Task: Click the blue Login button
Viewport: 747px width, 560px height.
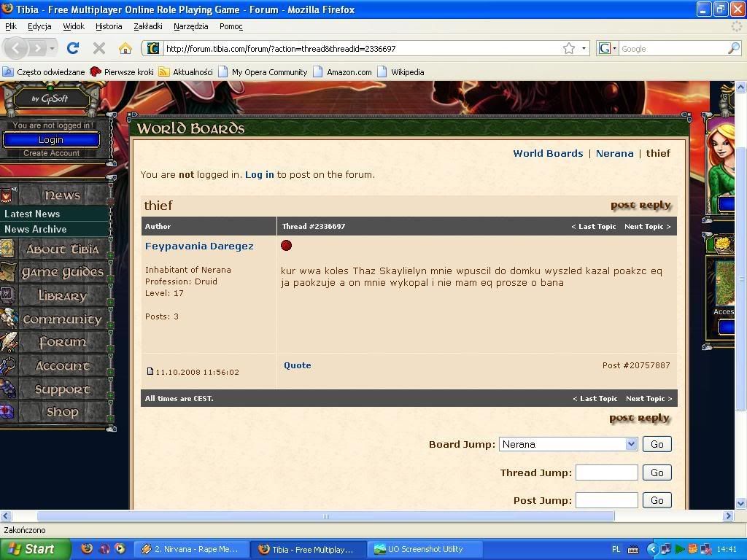Action: click(x=51, y=139)
